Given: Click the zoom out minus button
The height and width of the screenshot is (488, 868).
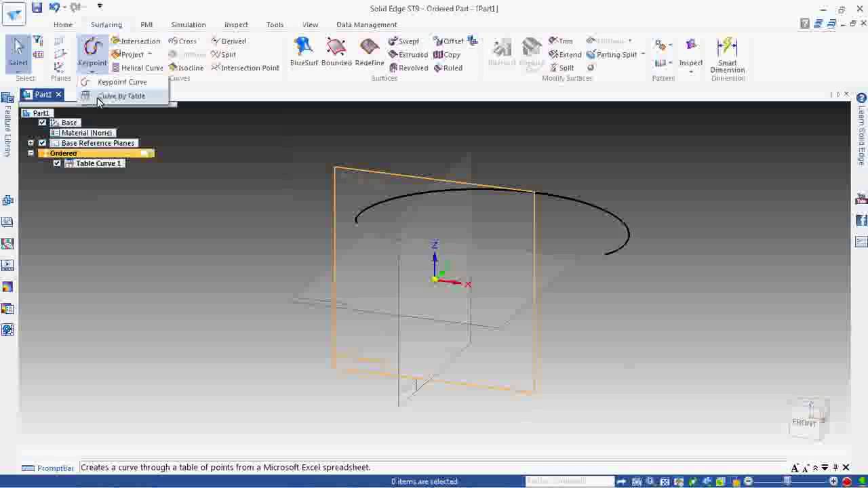Looking at the screenshot, I should click(749, 481).
